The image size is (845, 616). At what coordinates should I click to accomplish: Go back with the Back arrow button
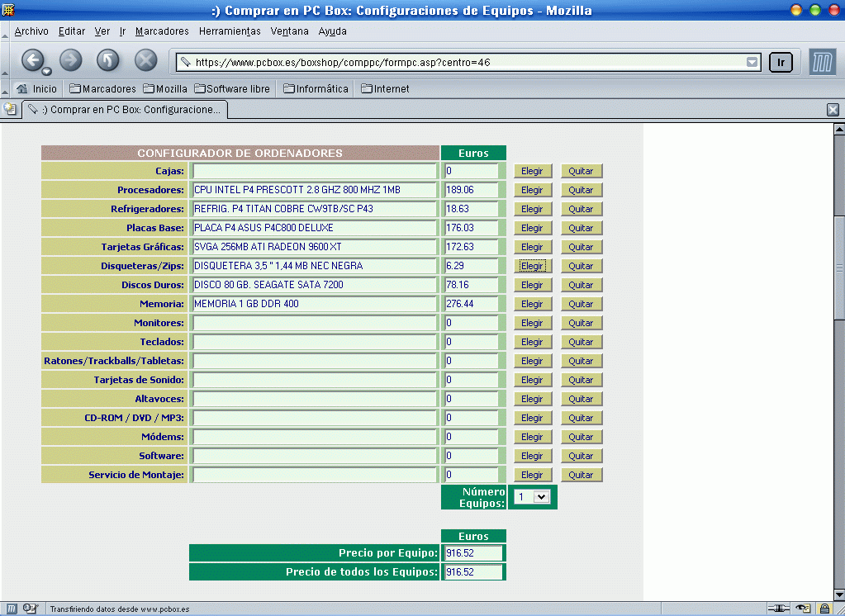point(32,59)
